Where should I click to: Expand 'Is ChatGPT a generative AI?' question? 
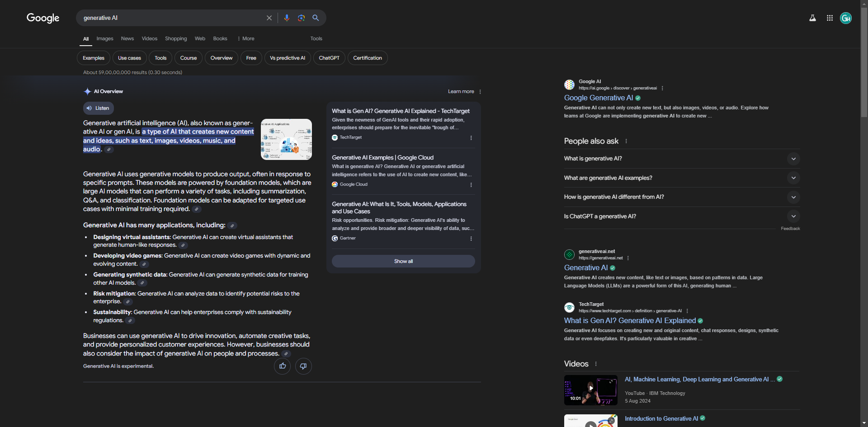point(682,216)
